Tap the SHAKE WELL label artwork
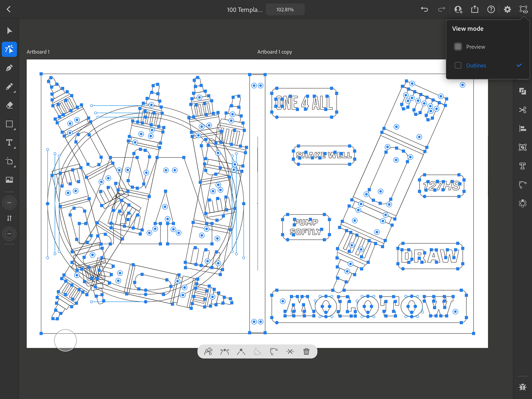The width and height of the screenshot is (532, 399). pos(324,155)
